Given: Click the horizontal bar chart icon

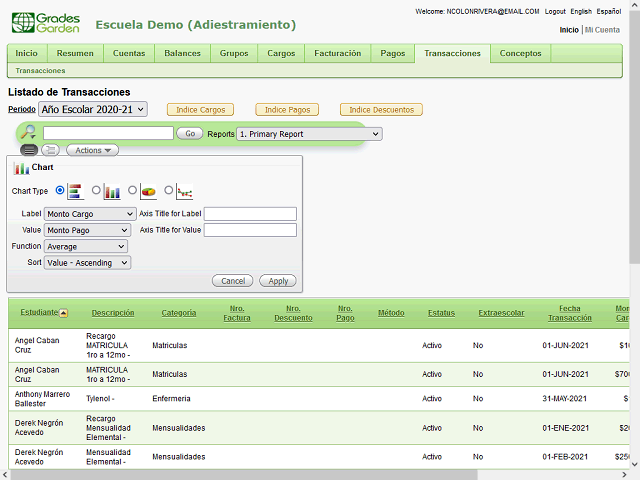Looking at the screenshot, I should (75, 191).
